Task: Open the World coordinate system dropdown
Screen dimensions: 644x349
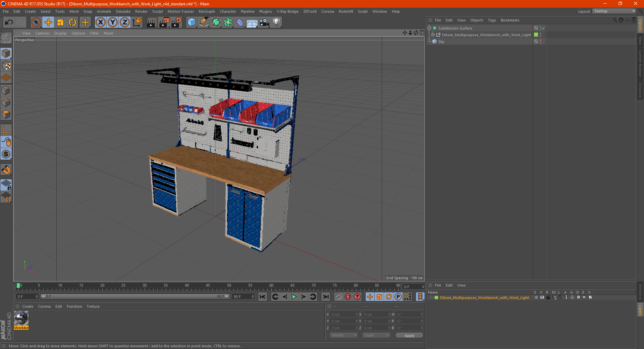Action: [344, 335]
